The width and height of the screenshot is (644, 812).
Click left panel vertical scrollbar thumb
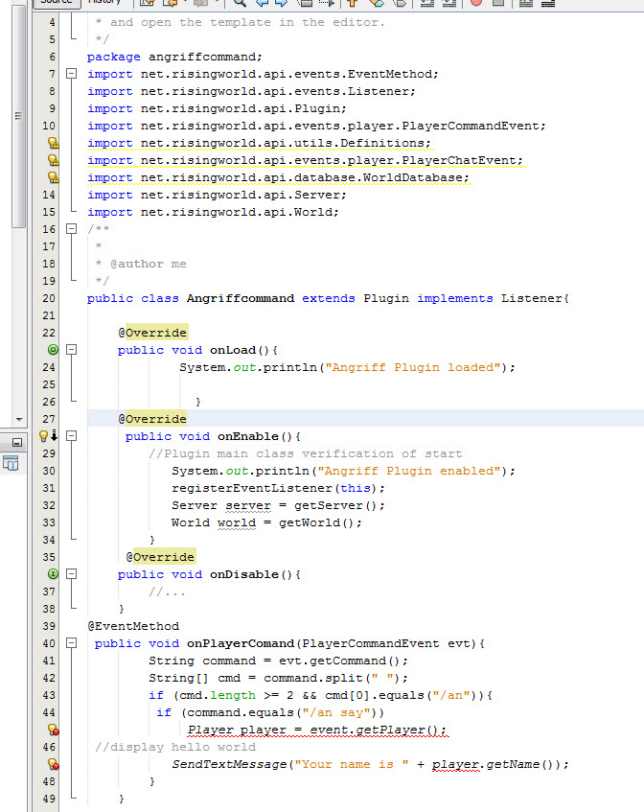tap(18, 116)
